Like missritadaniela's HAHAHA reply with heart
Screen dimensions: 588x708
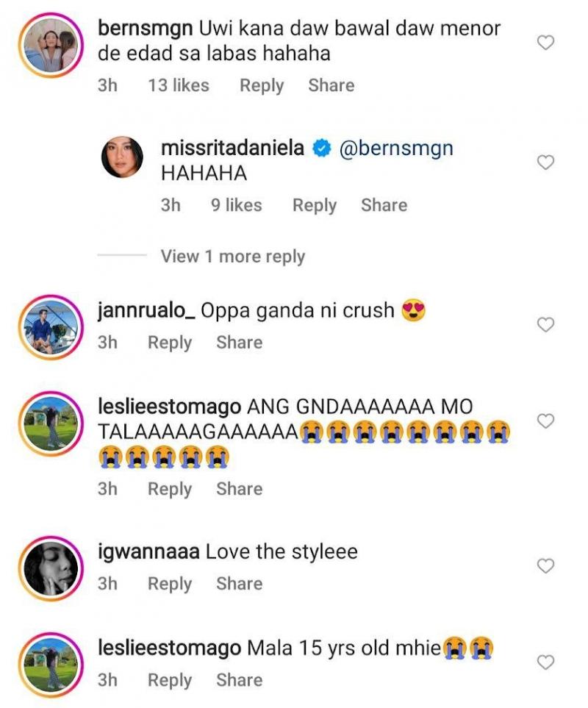click(545, 162)
